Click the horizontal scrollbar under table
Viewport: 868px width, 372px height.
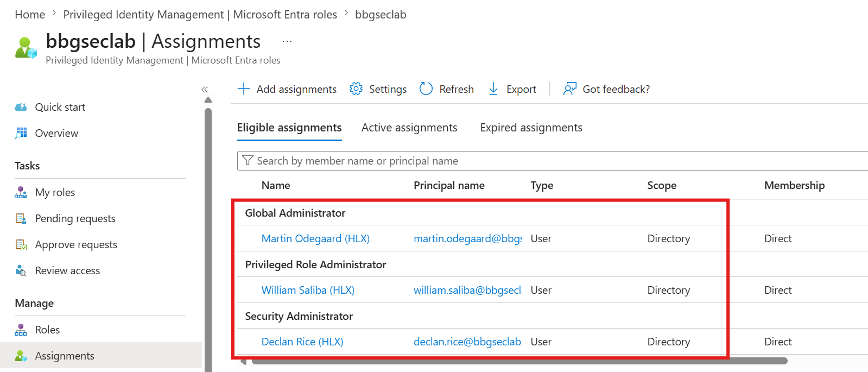click(519, 361)
